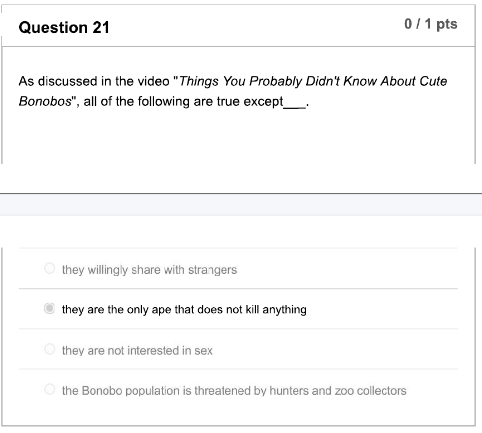
Task: Click the answer text 'the Bonobo population is threatened'
Action: [x=156, y=391]
